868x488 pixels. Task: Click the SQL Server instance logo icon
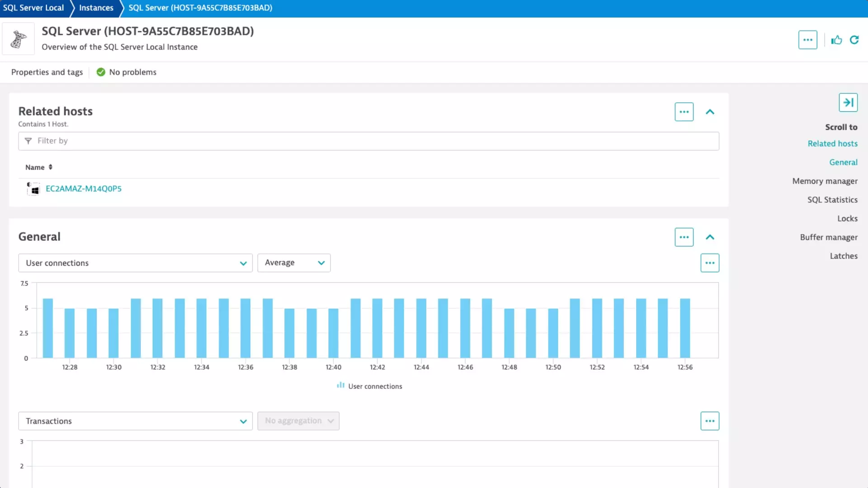pyautogui.click(x=18, y=39)
